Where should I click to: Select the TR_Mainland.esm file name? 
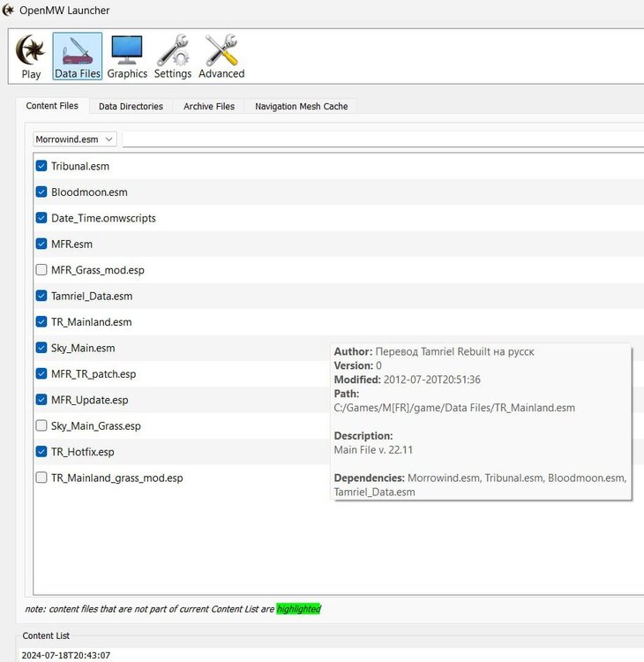click(92, 322)
